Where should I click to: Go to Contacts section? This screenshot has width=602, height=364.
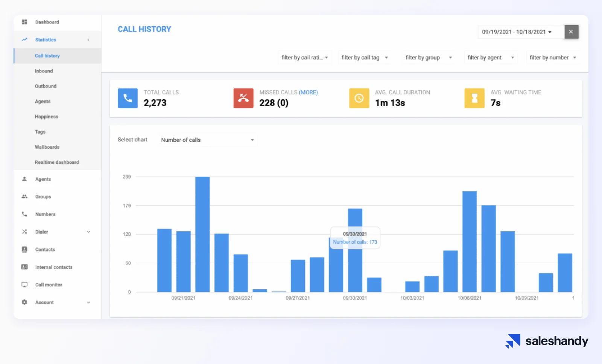[45, 249]
